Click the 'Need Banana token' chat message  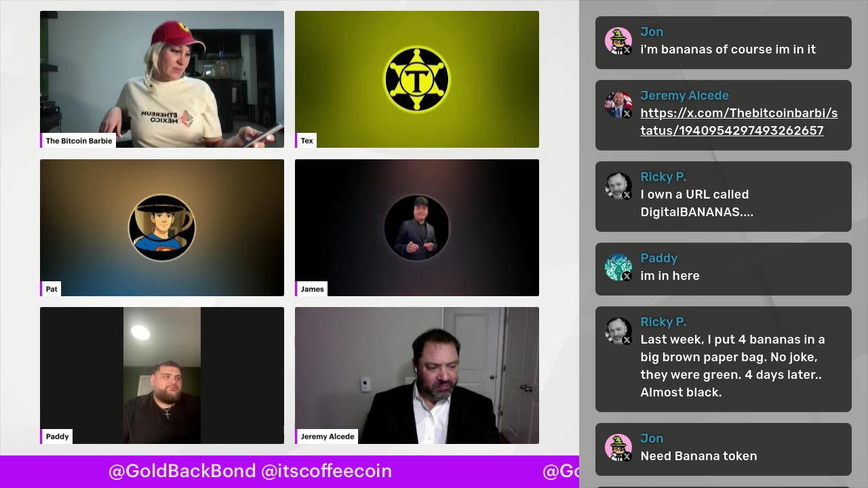pyautogui.click(x=698, y=456)
